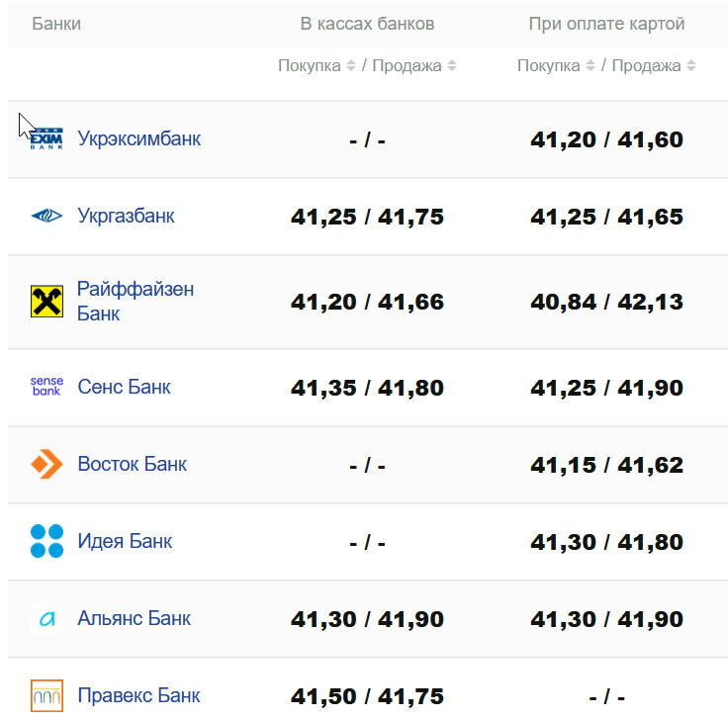Click the Pravex Bank logo icon
The width and height of the screenshot is (728, 720).
(x=46, y=695)
